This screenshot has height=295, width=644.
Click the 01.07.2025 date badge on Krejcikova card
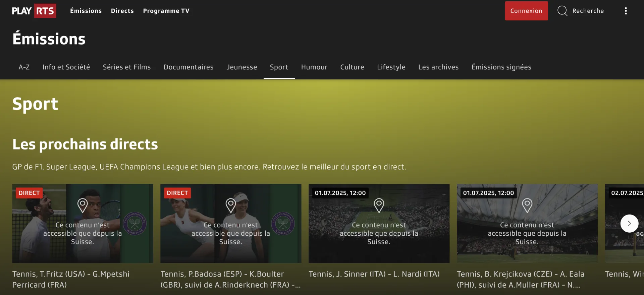tap(488, 193)
